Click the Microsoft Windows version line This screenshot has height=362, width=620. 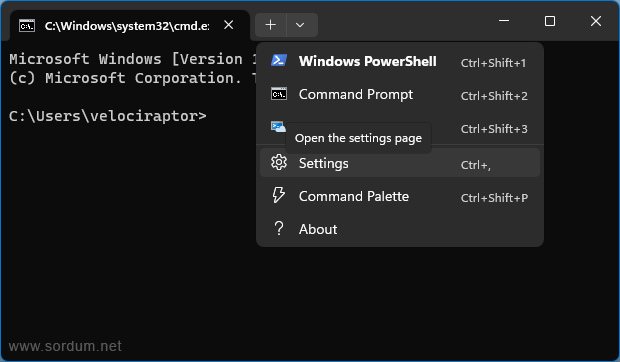(x=133, y=59)
